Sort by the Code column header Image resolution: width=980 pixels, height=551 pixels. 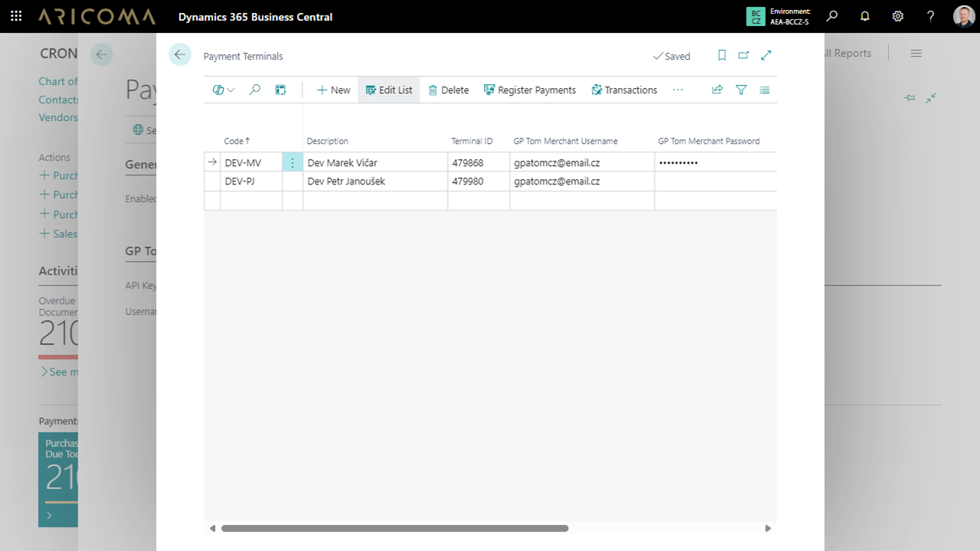pos(237,141)
